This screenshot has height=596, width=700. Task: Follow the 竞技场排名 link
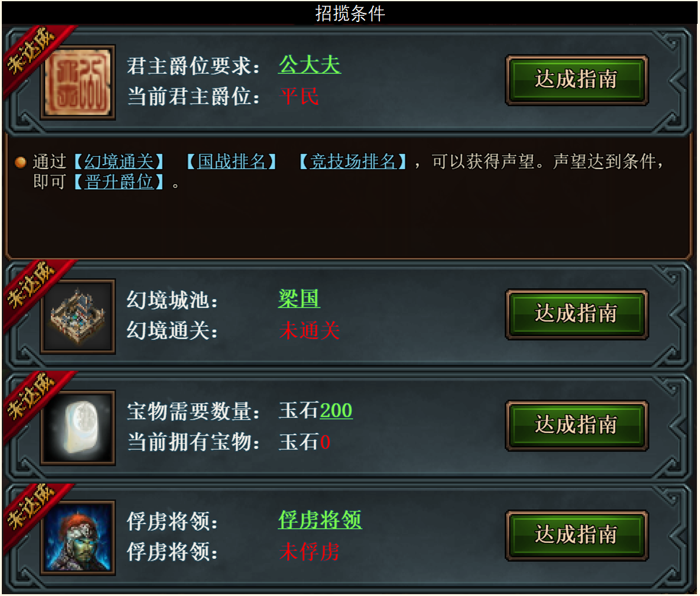tap(352, 161)
